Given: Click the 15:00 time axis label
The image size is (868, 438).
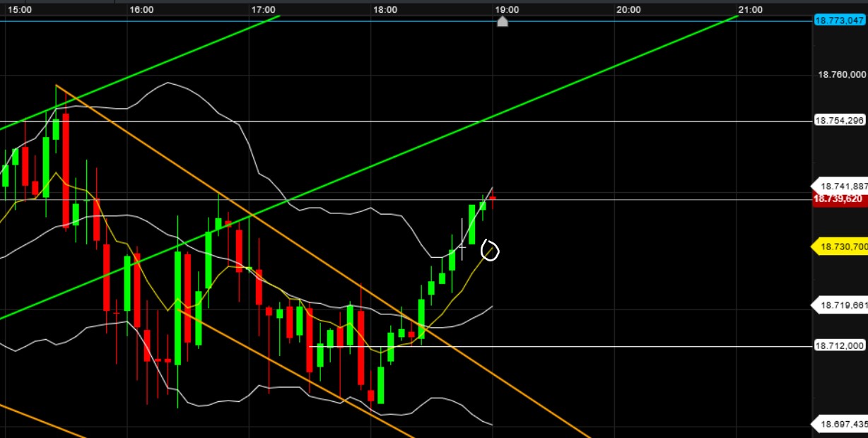Looking at the screenshot, I should click(20, 9).
